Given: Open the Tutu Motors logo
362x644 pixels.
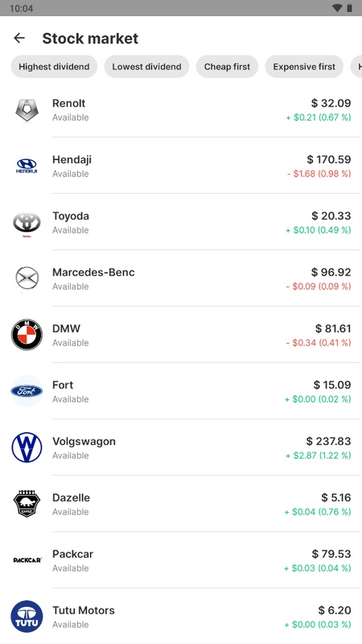Looking at the screenshot, I should coord(27,616).
